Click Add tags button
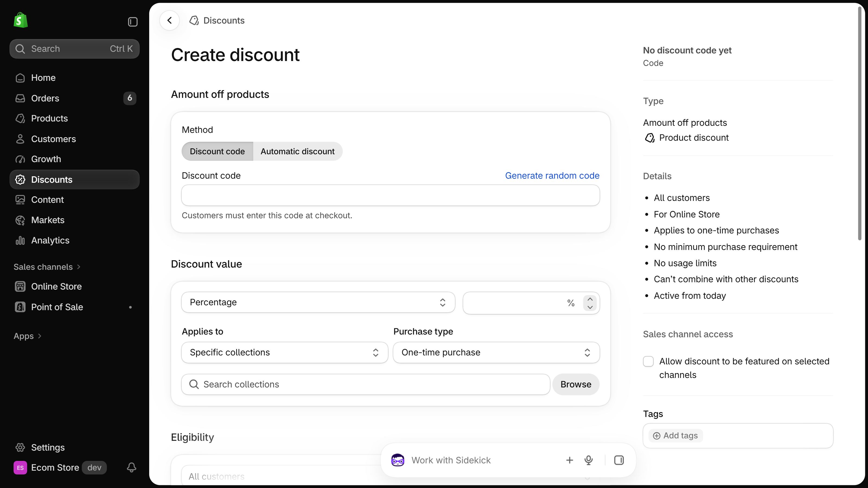Image resolution: width=868 pixels, height=488 pixels. 676,436
